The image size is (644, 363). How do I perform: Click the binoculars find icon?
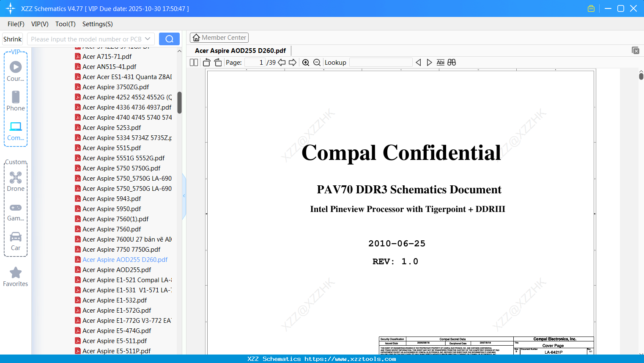coord(452,63)
